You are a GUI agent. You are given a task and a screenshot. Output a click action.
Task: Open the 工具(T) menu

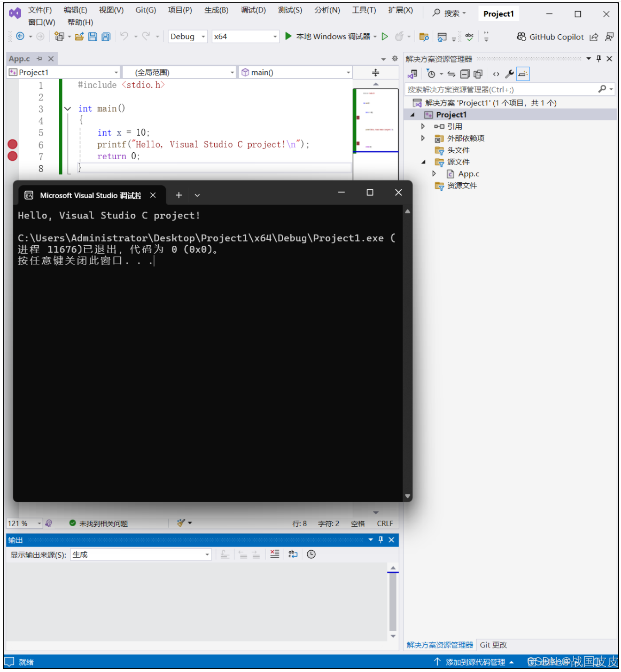pyautogui.click(x=364, y=10)
